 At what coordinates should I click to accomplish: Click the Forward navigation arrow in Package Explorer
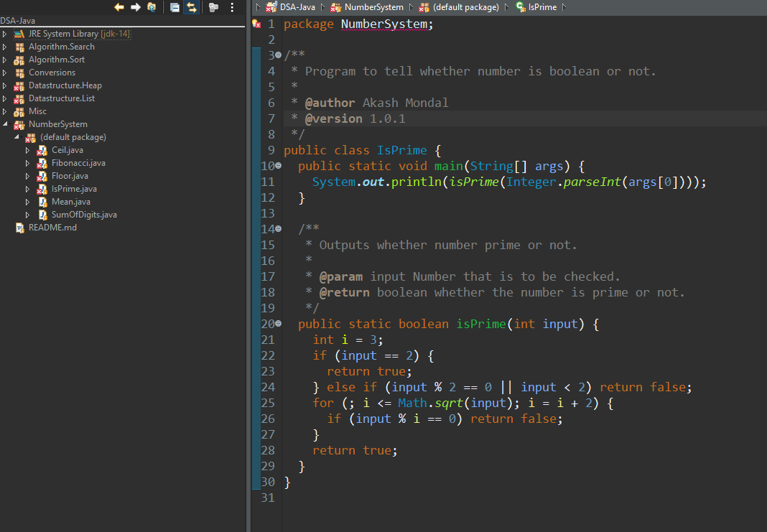pos(136,7)
